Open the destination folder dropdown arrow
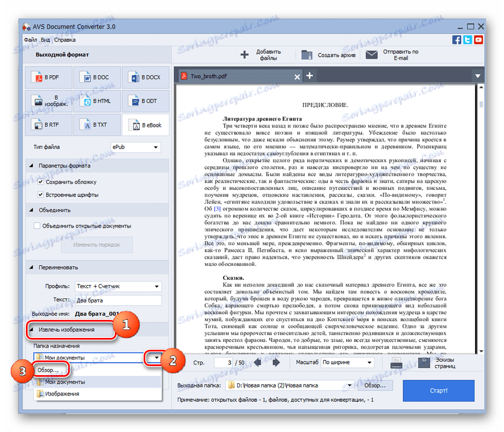Screen dimensions: 504x432 click(157, 358)
